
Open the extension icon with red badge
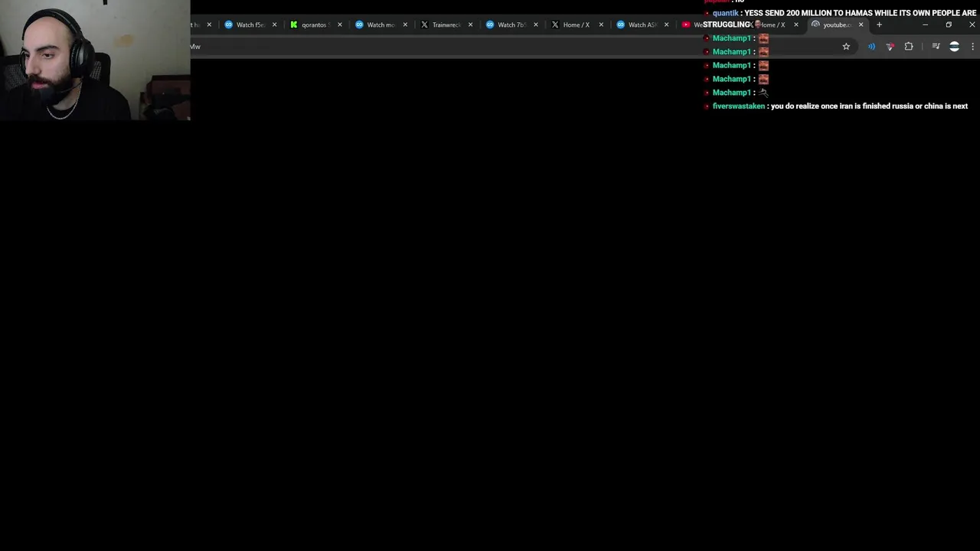[890, 47]
